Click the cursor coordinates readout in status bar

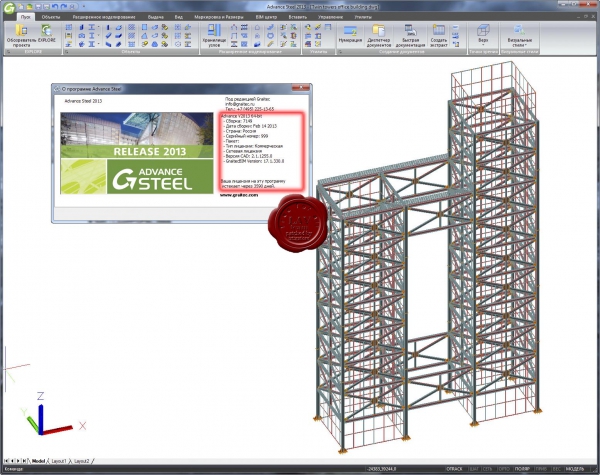pyautogui.click(x=381, y=469)
